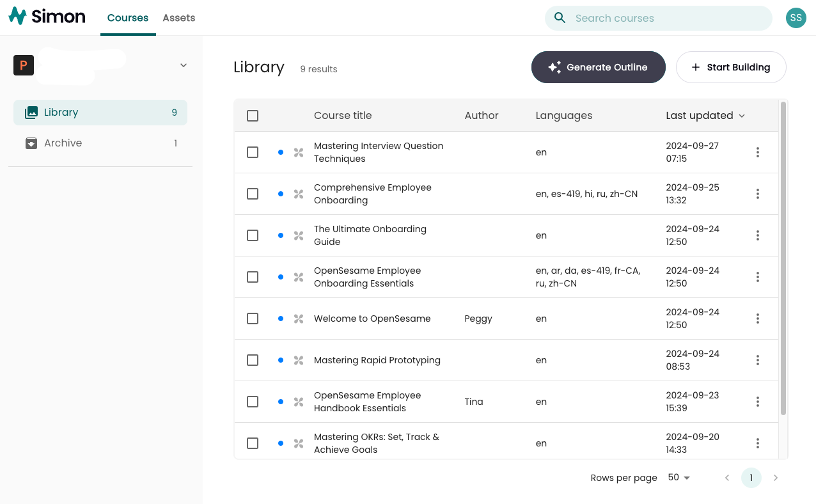This screenshot has height=504, width=816.
Task: Click the Start Building button
Action: point(731,67)
